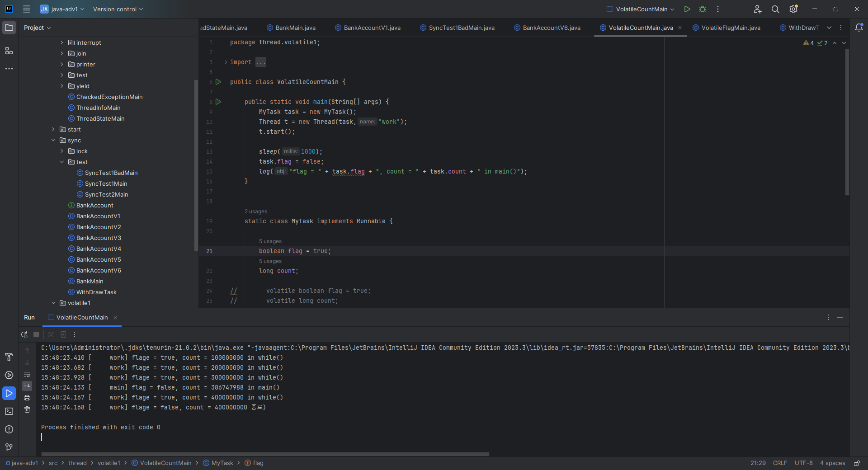Switch to the BankAccountV1.java tab
The image size is (868, 470).
368,28
